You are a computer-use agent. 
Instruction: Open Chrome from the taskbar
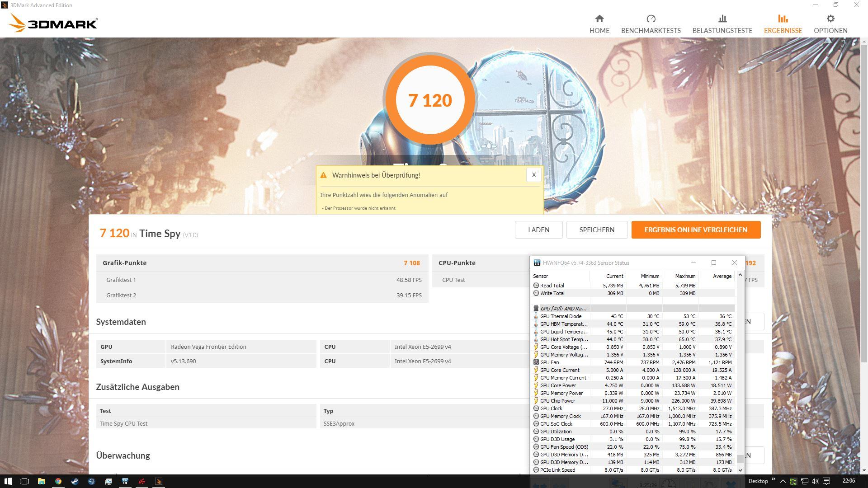click(x=58, y=481)
